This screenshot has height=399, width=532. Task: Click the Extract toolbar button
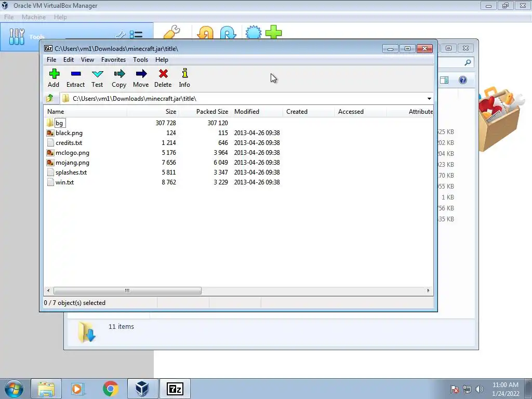(x=75, y=78)
